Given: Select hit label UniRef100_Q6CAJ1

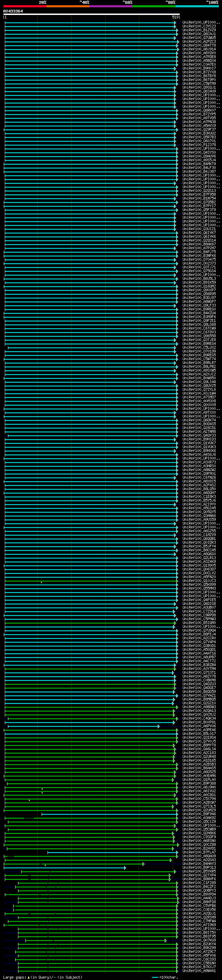Looking at the screenshot, I should [199, 34].
